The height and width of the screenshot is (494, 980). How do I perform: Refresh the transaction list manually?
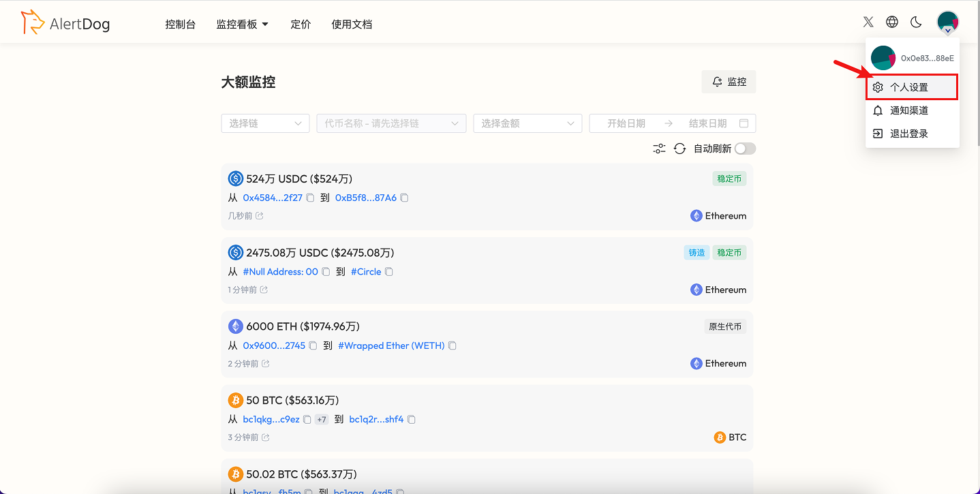pos(679,148)
